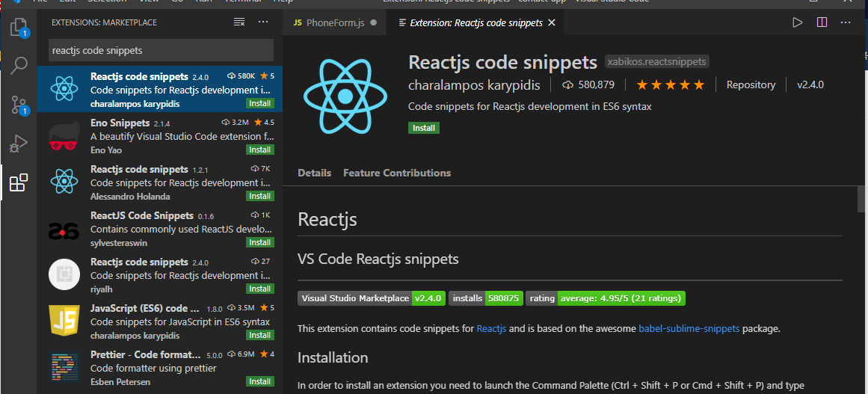The image size is (868, 394).
Task: Open the Search view in activity bar
Action: pos(18,65)
